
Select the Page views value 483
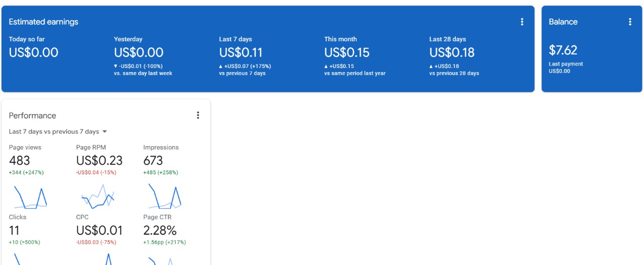point(20,161)
